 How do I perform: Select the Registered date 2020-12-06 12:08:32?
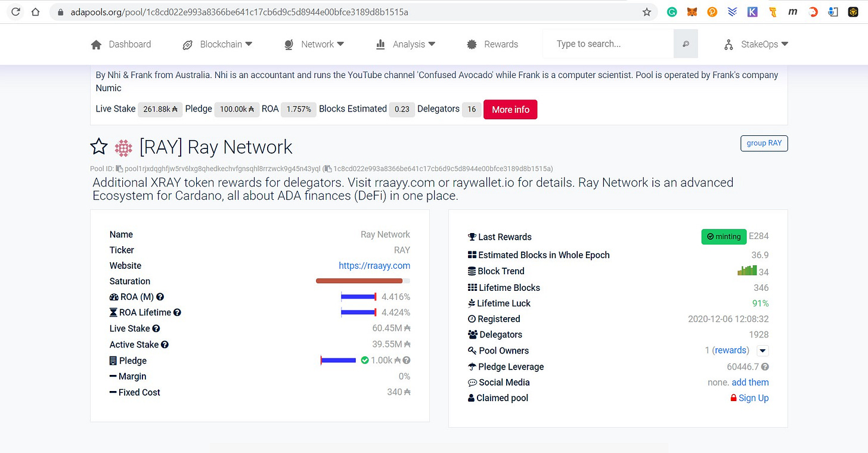728,319
